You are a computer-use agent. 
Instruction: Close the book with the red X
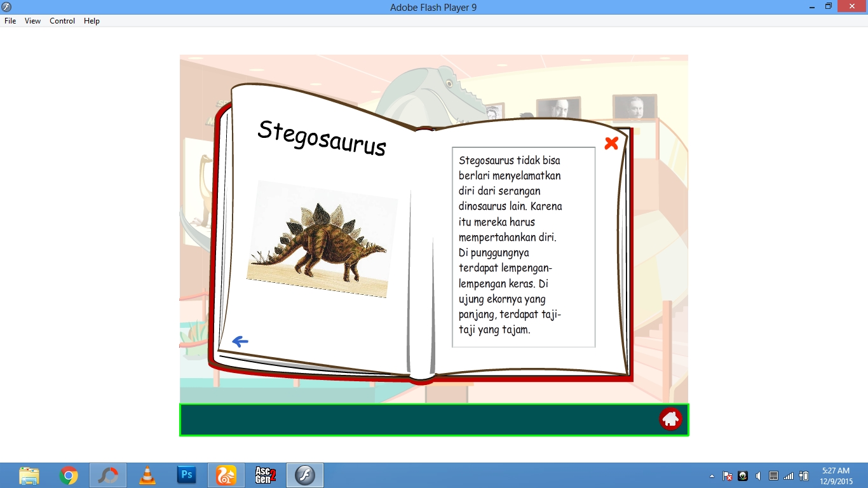pos(611,143)
